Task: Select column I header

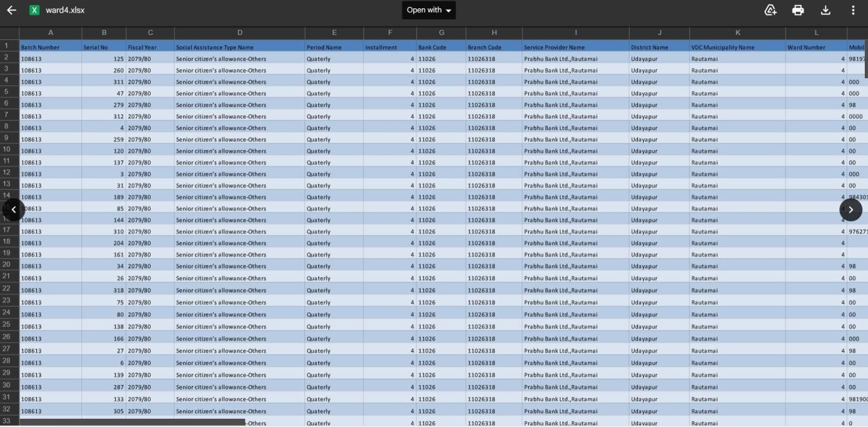Action: 576,32
